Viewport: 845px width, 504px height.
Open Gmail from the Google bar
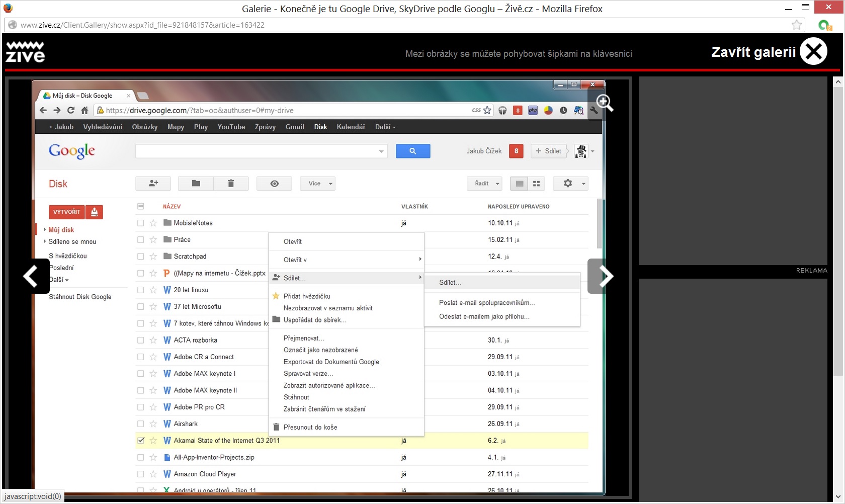295,127
